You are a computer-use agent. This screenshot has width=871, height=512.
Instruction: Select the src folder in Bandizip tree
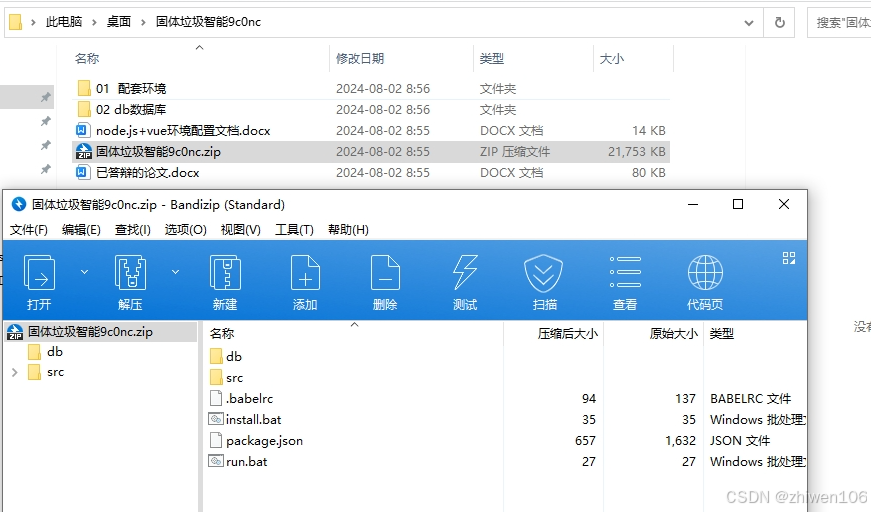click(x=55, y=372)
